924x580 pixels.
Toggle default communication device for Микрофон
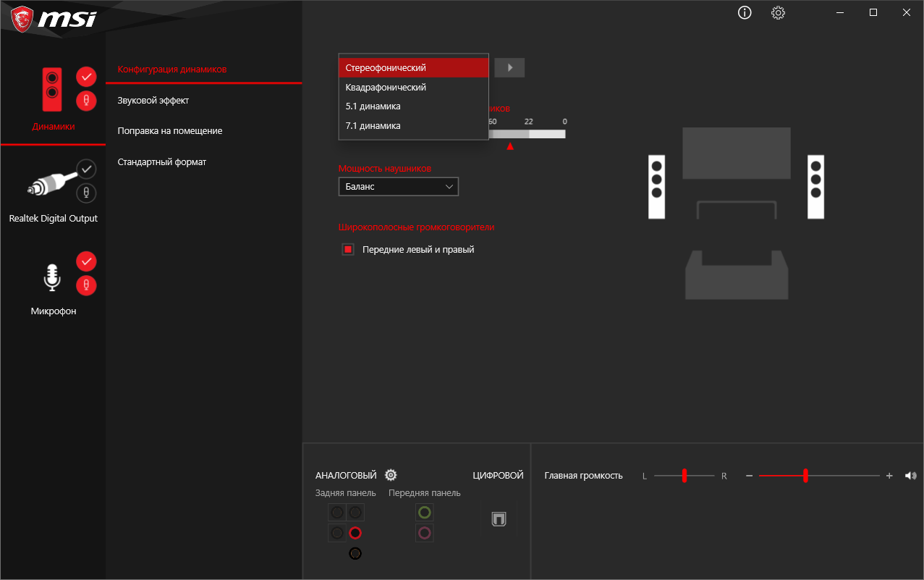pyautogui.click(x=86, y=285)
